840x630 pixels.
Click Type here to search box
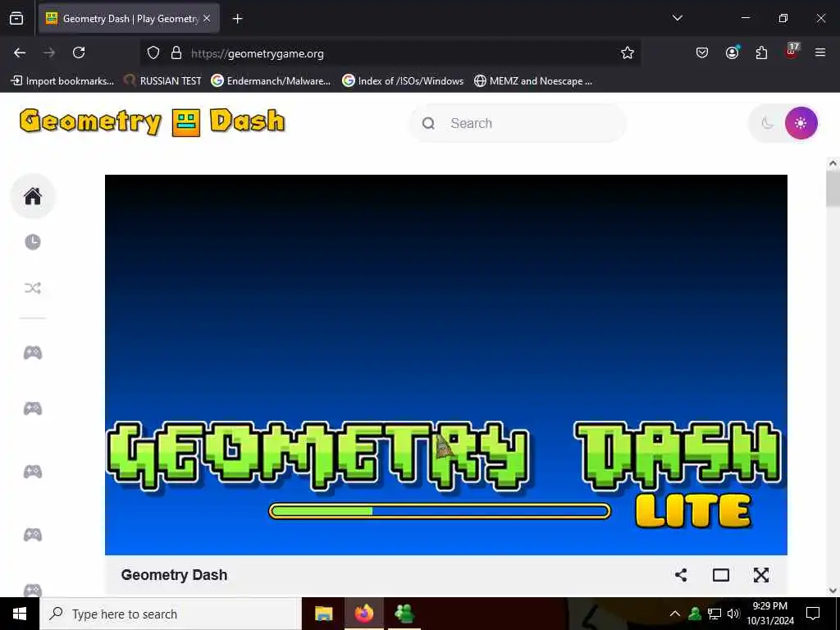(171, 614)
